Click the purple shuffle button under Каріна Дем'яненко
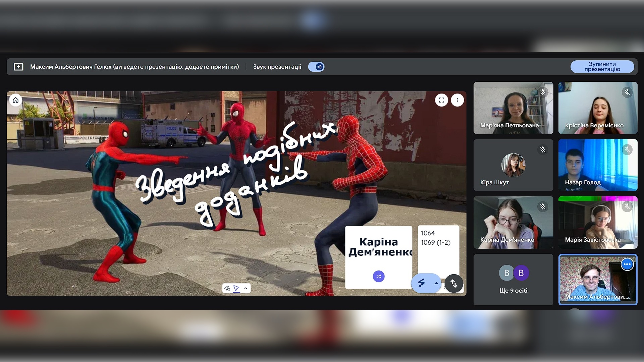 [x=379, y=276]
